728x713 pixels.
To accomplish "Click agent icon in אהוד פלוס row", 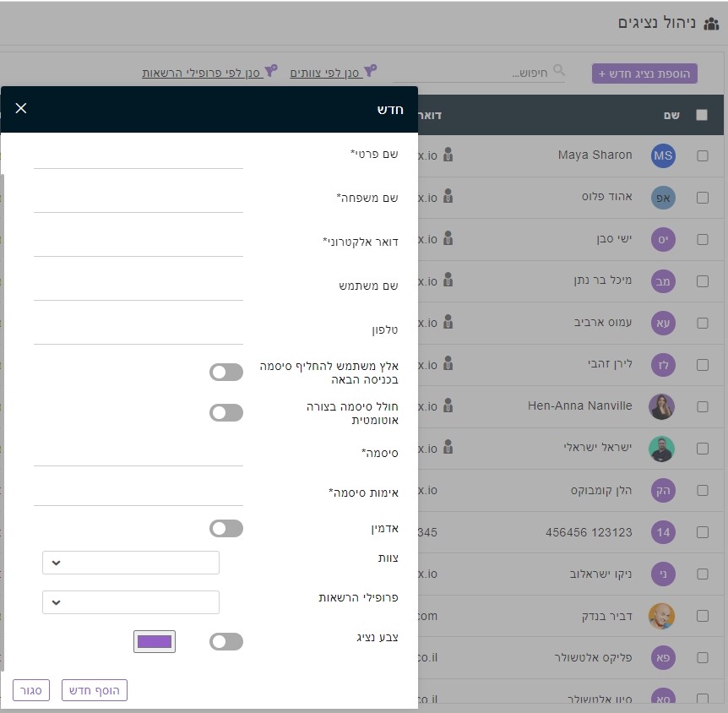I will 448,197.
